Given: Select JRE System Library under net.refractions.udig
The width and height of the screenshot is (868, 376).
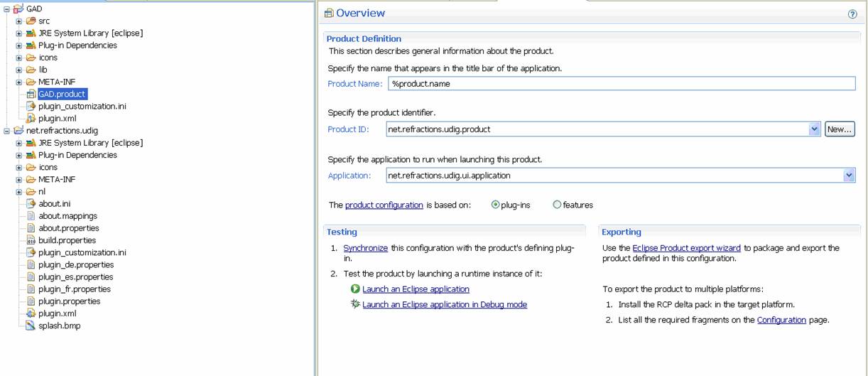Looking at the screenshot, I should [90, 143].
